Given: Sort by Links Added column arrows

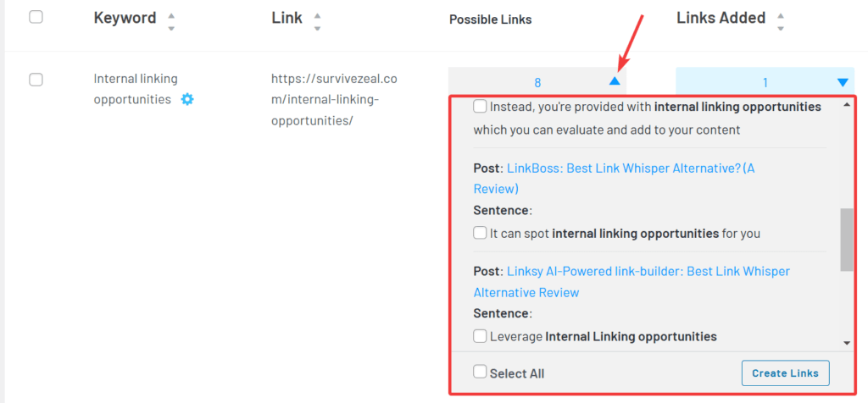Looking at the screenshot, I should (x=780, y=22).
